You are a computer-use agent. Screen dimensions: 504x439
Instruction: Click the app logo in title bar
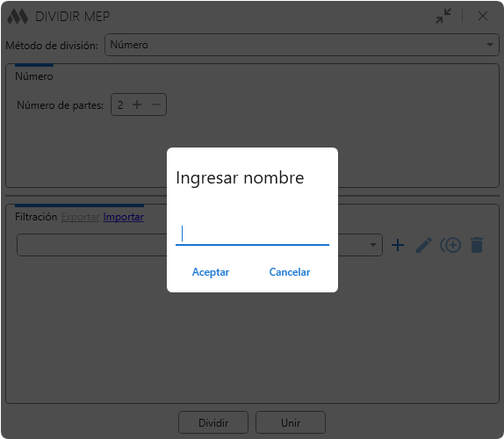coord(18,17)
